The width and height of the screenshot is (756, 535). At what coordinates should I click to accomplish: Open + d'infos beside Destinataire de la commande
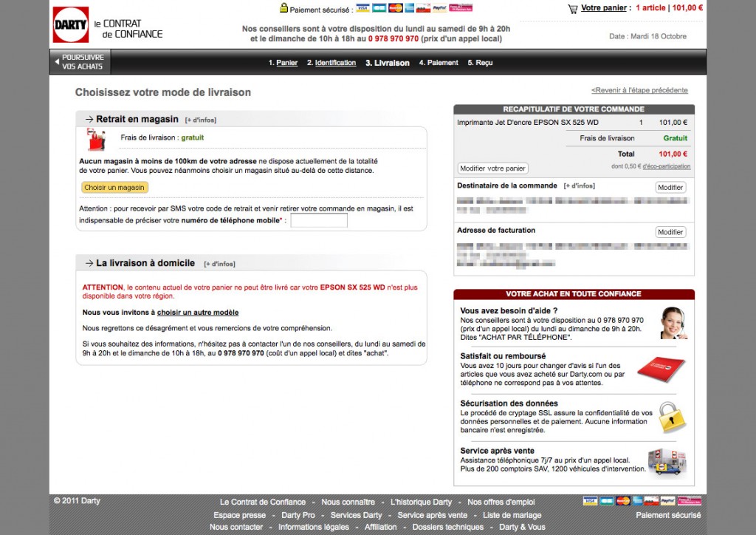pyautogui.click(x=579, y=185)
